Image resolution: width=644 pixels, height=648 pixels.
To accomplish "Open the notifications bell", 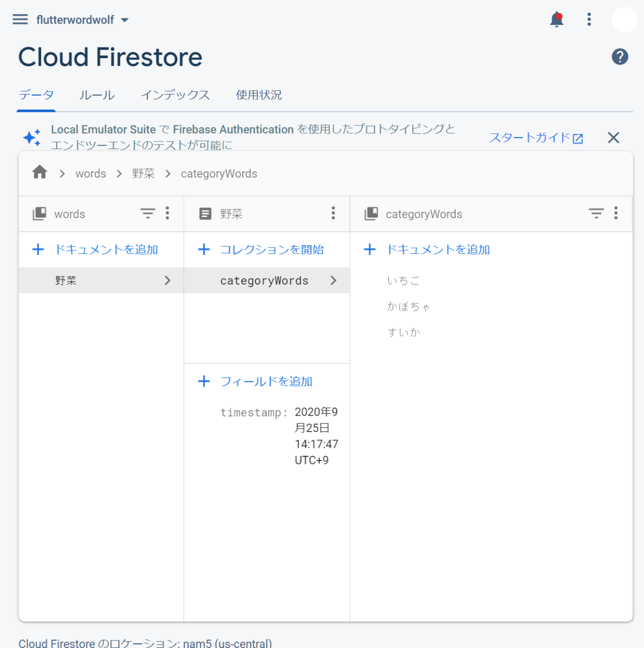I will [556, 20].
